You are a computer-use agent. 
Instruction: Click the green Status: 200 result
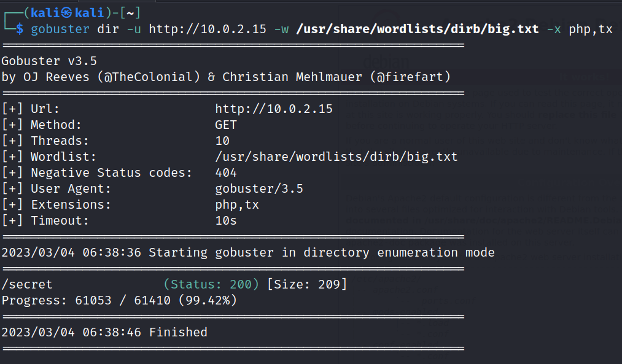[x=211, y=284]
